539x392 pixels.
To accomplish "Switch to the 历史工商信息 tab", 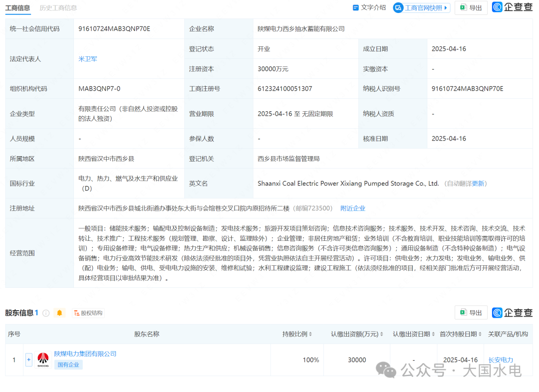I will 60,8.
